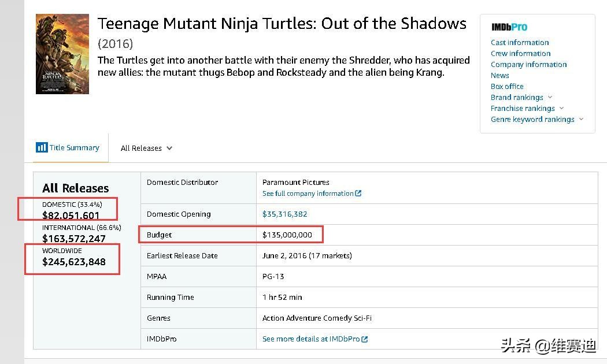
Task: Expand the Franchise rankings menu
Action: [x=561, y=108]
